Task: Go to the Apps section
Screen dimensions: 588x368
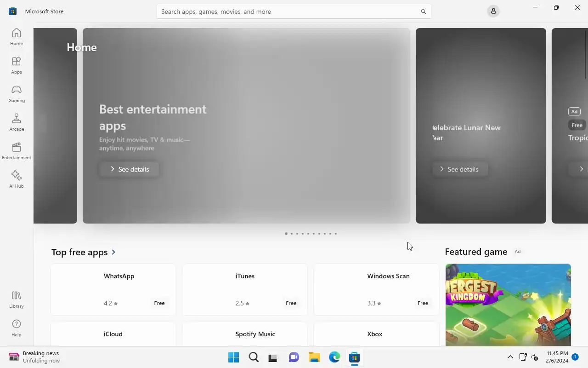Action: 17,65
